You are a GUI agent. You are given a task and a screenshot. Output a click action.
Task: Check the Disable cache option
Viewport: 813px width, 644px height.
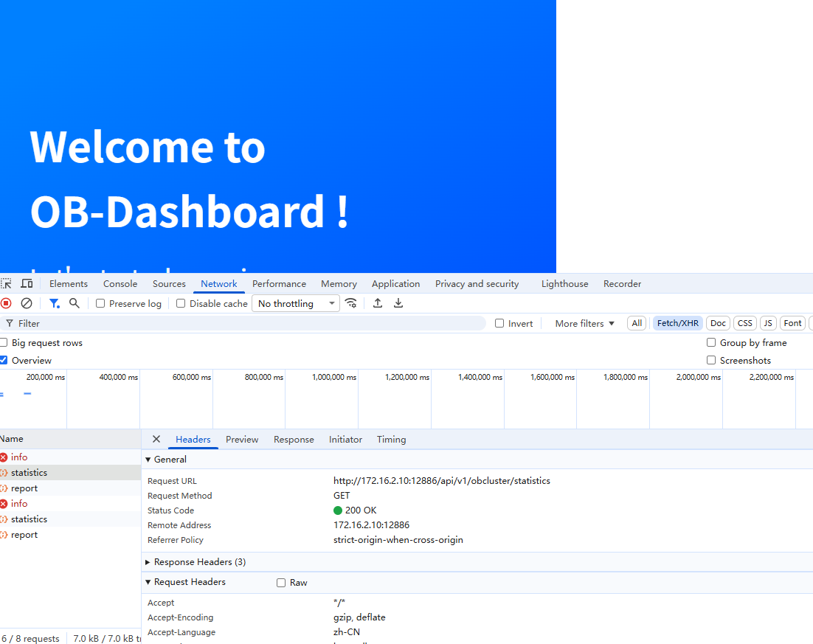tap(181, 304)
